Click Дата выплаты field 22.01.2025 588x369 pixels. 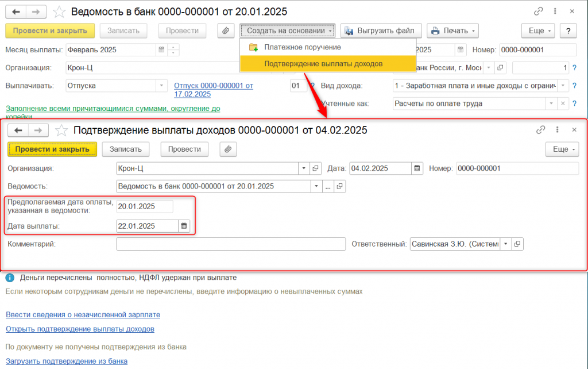click(147, 226)
